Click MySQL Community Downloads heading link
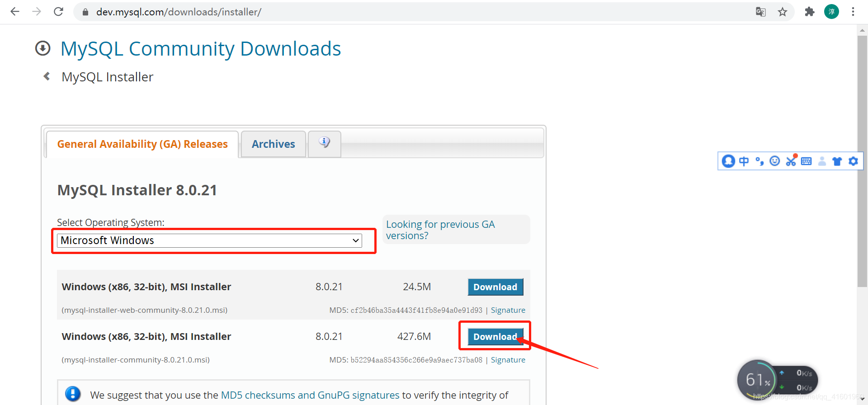The image size is (868, 405). click(x=201, y=49)
